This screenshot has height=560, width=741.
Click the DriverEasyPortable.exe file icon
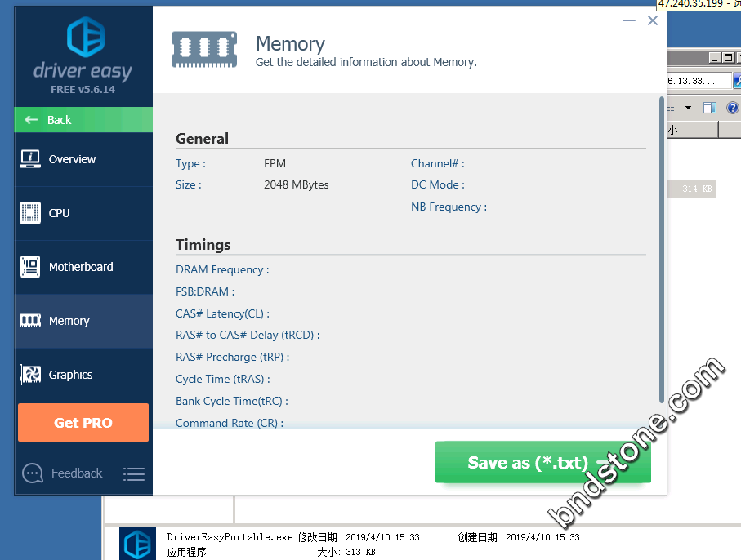tap(137, 544)
